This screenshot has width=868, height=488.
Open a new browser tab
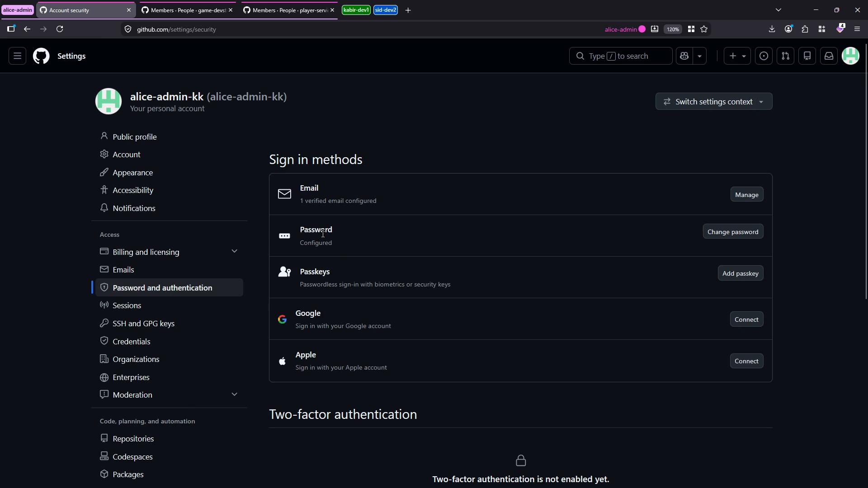click(408, 10)
